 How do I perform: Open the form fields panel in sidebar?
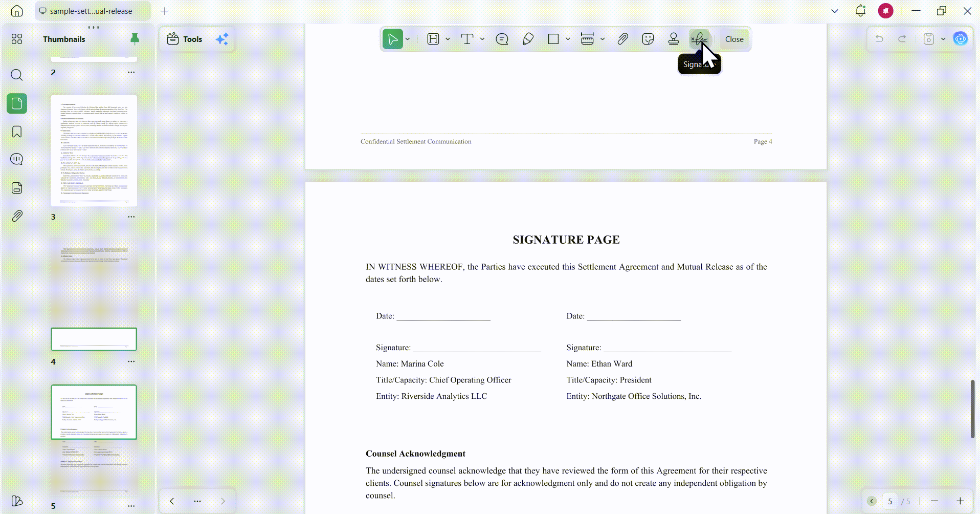click(x=17, y=188)
